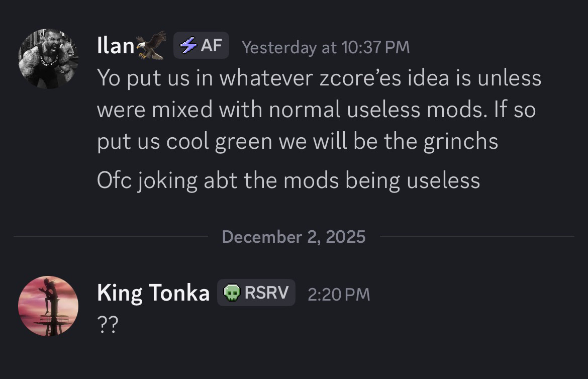The height and width of the screenshot is (379, 588).
Task: Click the green skull icon in RSRV tag
Action: click(x=231, y=293)
